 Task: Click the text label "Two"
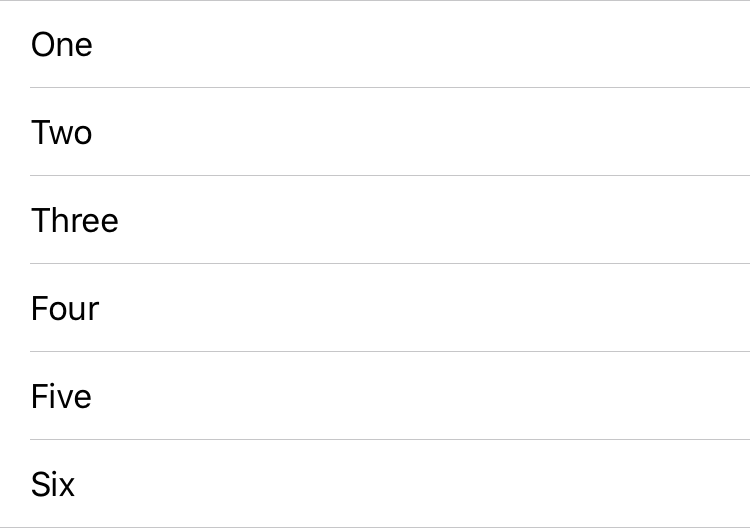(62, 133)
